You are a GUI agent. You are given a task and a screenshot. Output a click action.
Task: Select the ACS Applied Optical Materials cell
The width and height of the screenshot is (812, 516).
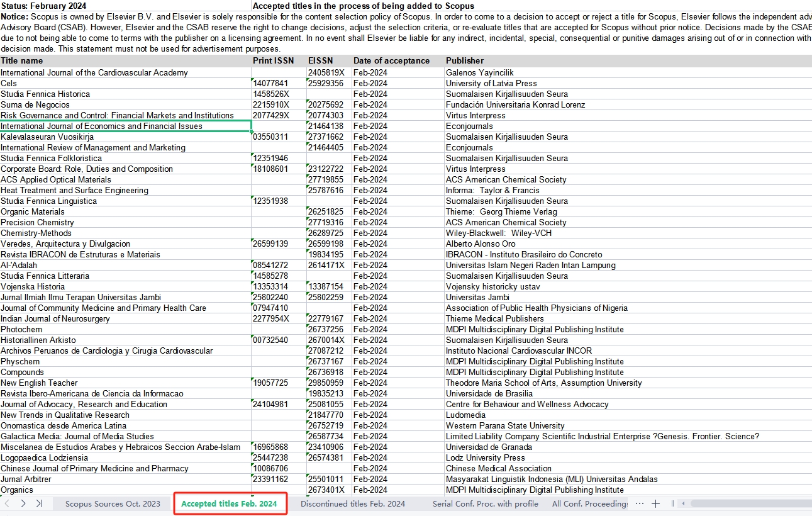point(126,179)
